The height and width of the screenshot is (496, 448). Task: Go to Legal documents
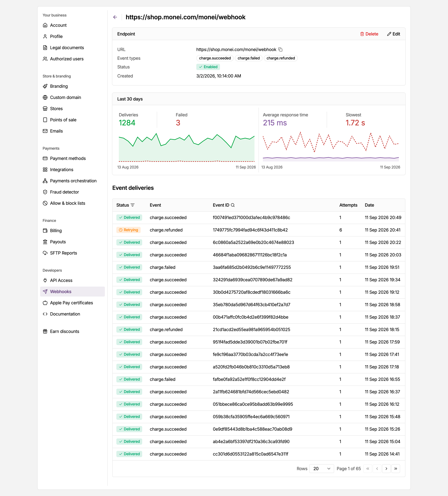pos(73,48)
